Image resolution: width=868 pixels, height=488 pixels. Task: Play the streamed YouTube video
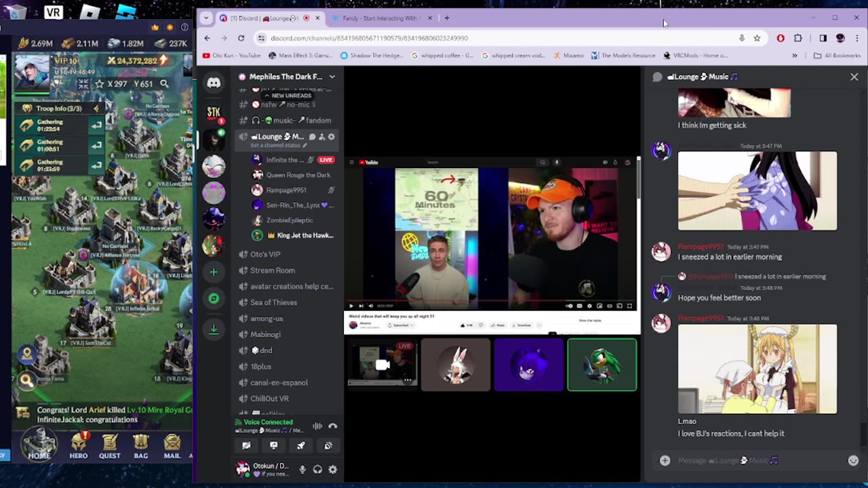[351, 306]
